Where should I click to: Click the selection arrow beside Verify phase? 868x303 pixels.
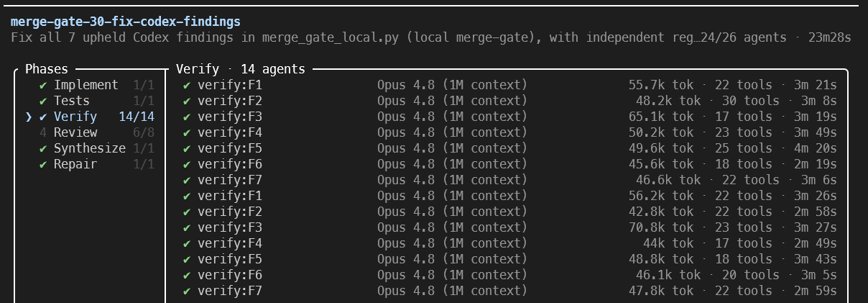(29, 117)
